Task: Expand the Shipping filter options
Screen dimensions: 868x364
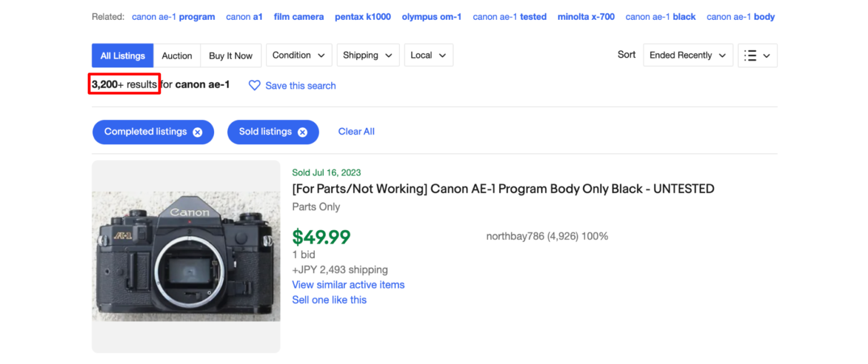Action: click(x=367, y=55)
